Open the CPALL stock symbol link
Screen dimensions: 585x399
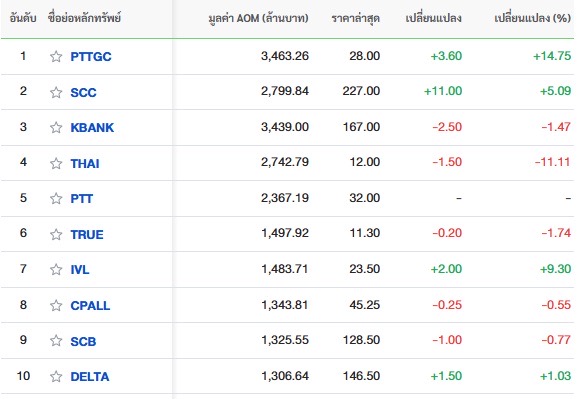click(x=90, y=306)
